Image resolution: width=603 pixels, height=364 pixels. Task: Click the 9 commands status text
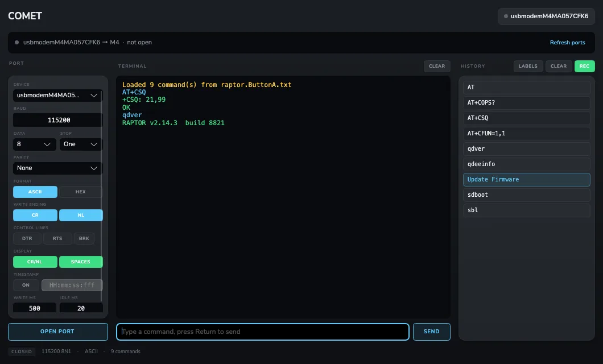tap(125, 351)
